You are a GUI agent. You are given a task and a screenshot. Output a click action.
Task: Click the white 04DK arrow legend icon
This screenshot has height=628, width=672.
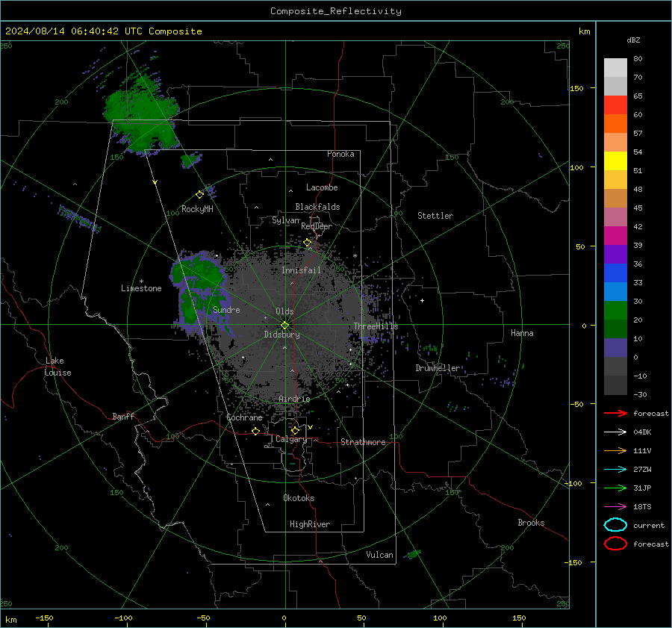[x=615, y=432]
